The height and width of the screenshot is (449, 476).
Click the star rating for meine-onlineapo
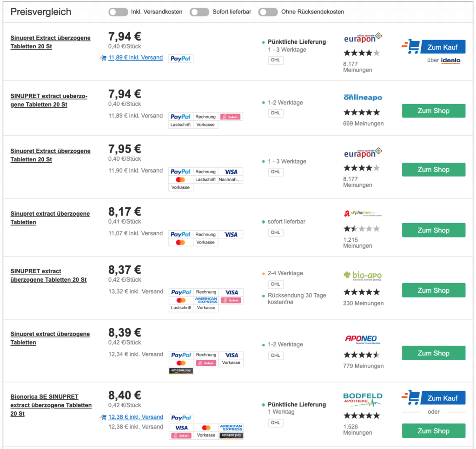click(362, 112)
